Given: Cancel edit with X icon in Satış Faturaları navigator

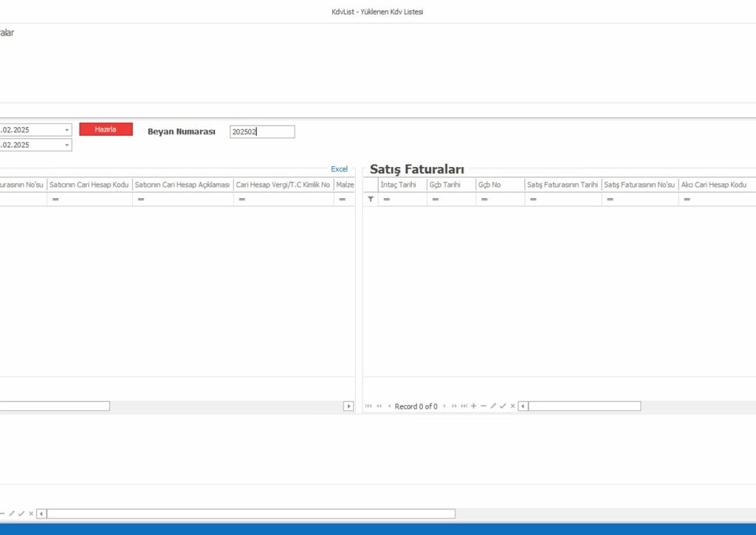Looking at the screenshot, I should 512,406.
